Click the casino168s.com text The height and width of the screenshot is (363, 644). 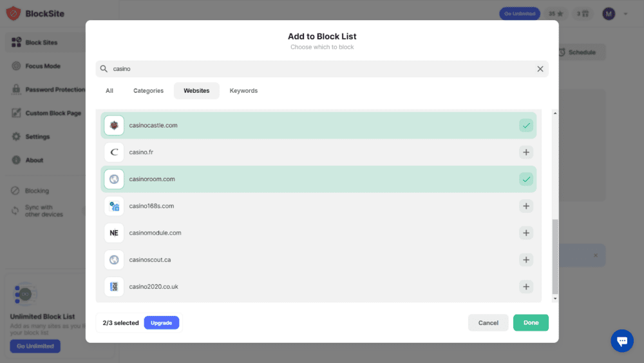pyautogui.click(x=151, y=206)
